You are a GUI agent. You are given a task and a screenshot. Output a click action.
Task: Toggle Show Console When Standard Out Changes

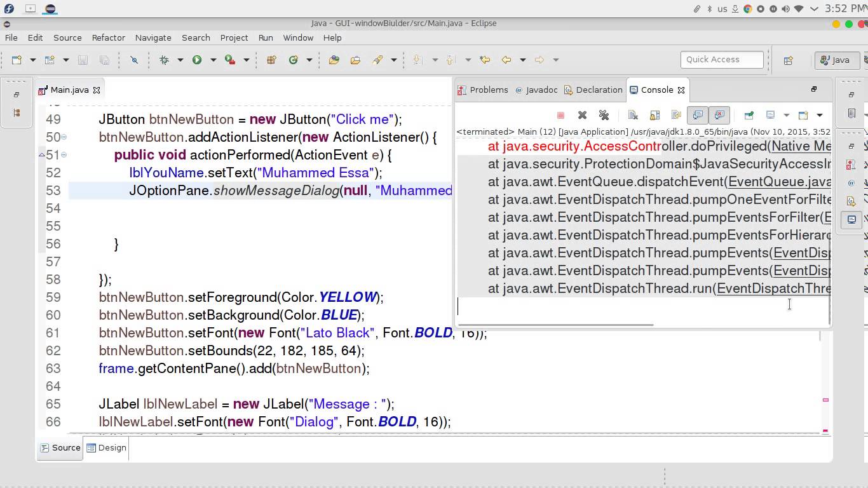point(698,115)
